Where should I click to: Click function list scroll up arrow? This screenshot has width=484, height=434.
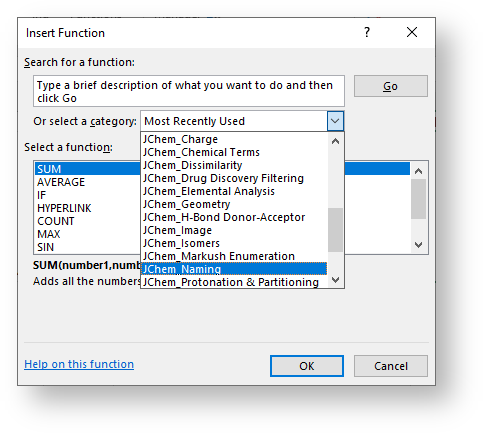418,171
